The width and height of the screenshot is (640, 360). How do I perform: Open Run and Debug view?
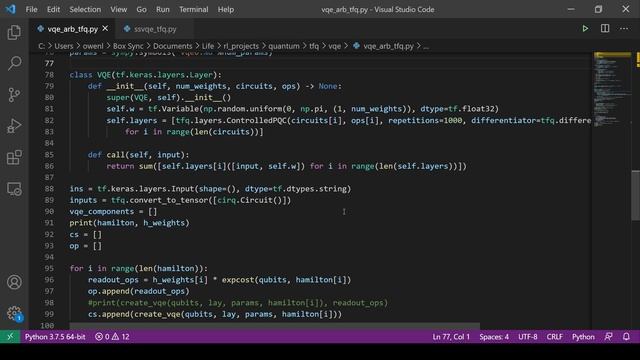[14, 126]
